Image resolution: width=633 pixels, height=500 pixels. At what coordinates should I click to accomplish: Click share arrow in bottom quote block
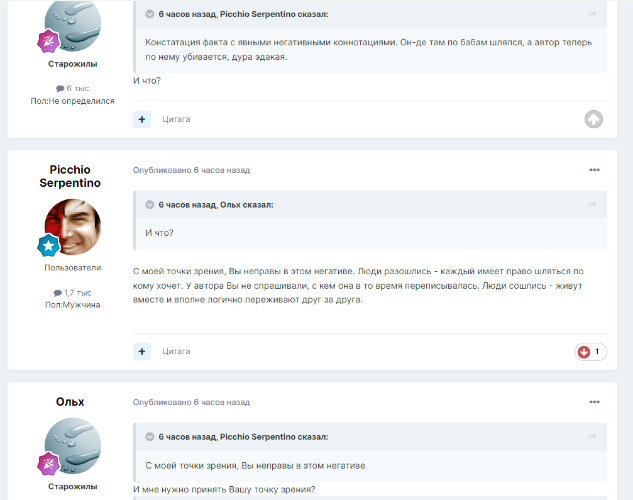593,437
